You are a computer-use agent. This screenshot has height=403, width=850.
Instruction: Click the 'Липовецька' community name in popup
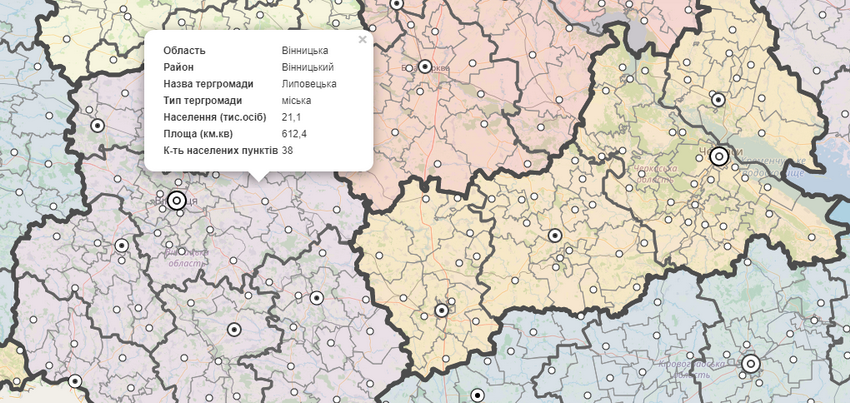[309, 84]
